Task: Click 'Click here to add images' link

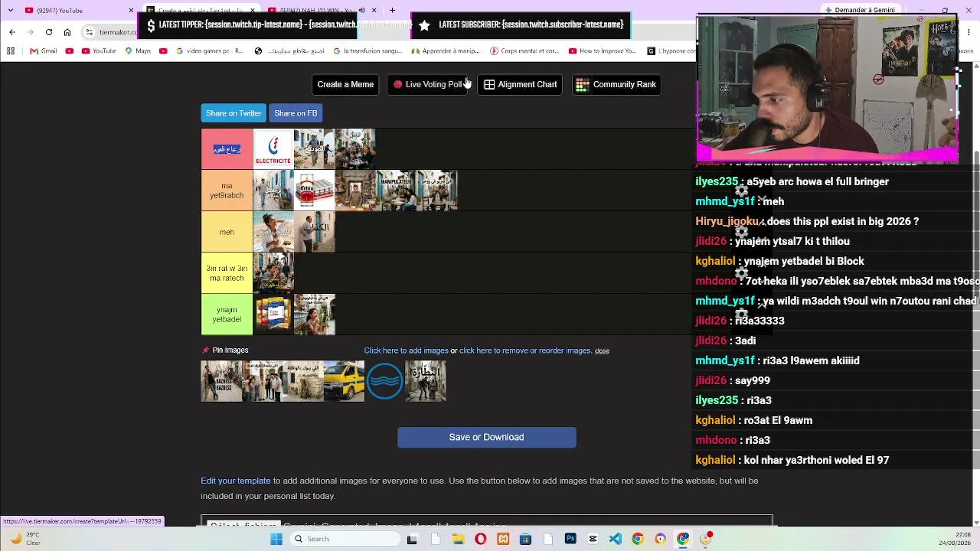Action: pyautogui.click(x=406, y=350)
